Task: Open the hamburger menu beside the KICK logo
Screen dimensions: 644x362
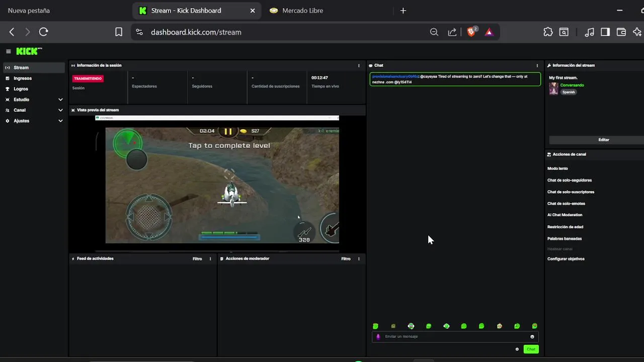Action: tap(9, 51)
